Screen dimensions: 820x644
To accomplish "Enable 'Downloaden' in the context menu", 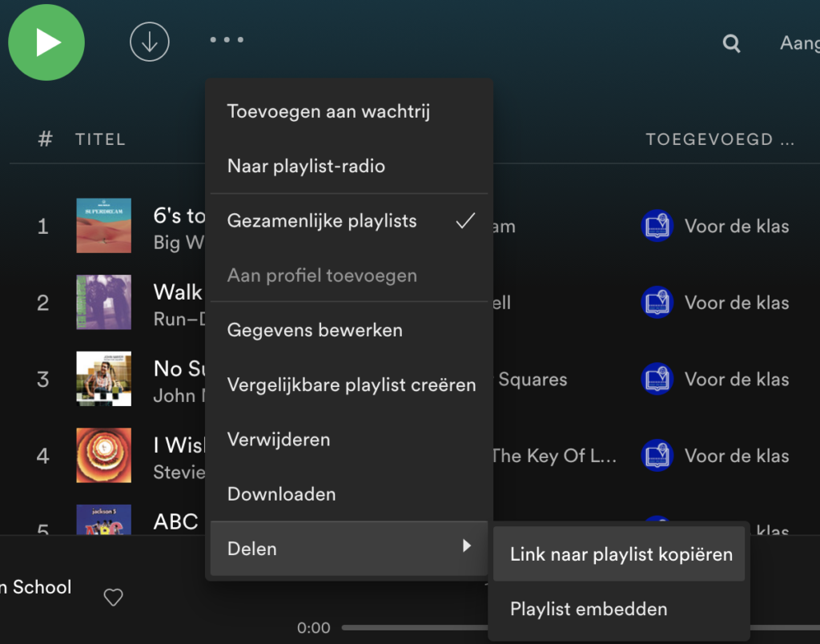I will [x=282, y=494].
